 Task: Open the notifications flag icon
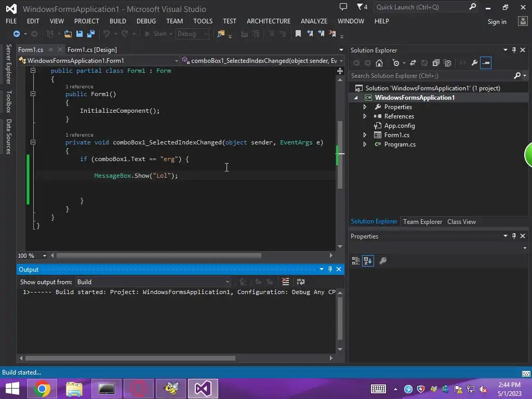pyautogui.click(x=362, y=7)
